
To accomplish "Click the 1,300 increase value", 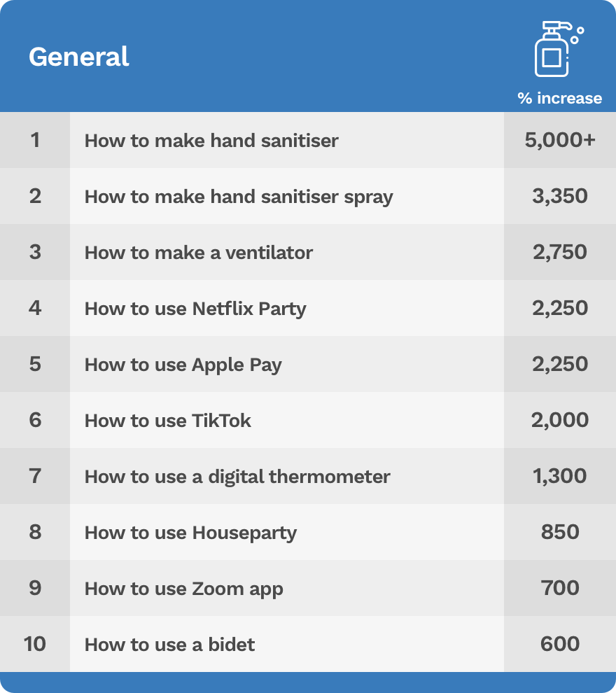I will [560, 477].
